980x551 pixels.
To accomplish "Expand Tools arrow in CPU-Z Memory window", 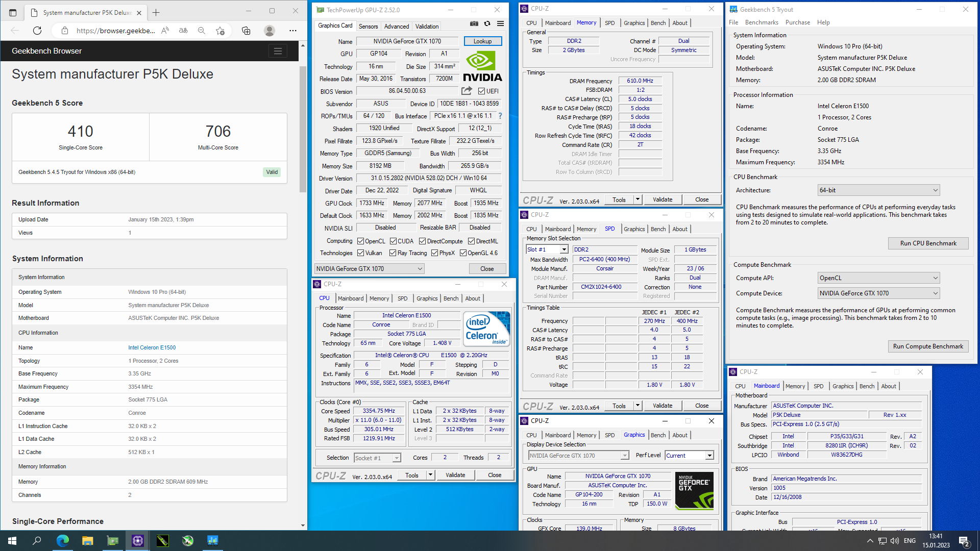I will tap(638, 199).
